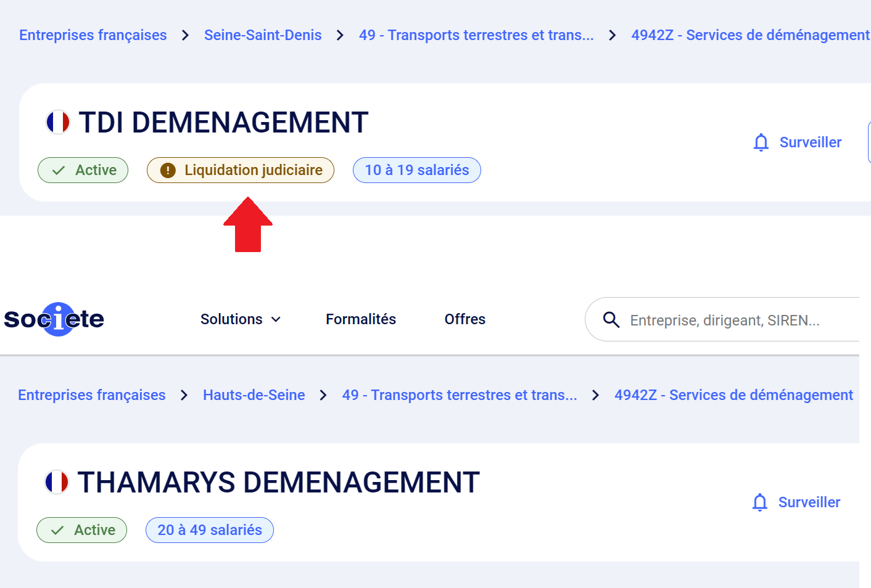Click the TDI DEMENAGEMENT company title
This screenshot has width=871, height=588.
pos(223,122)
